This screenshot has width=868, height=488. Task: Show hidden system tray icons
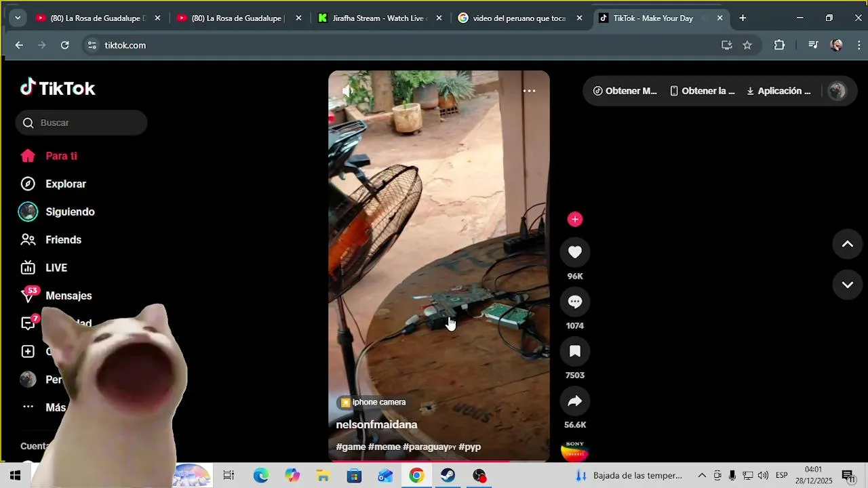(x=702, y=476)
